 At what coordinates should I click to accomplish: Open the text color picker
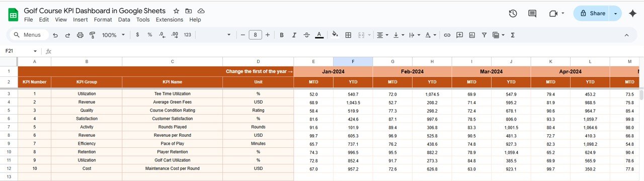click(x=319, y=35)
